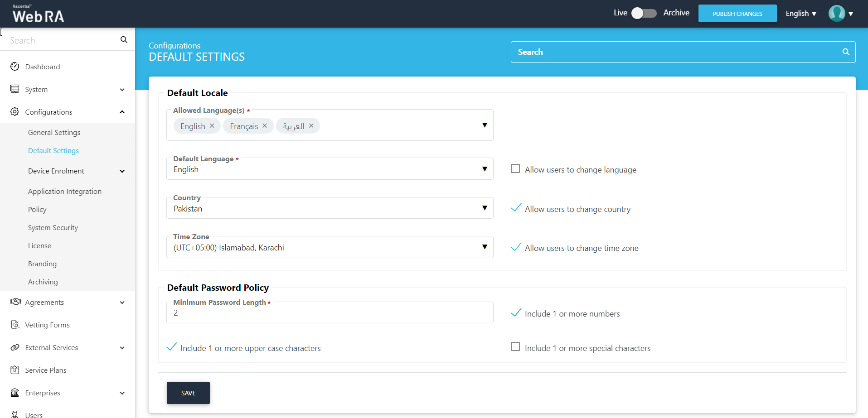Click the Users person icon
Image resolution: width=868 pixels, height=418 pixels.
point(15,414)
